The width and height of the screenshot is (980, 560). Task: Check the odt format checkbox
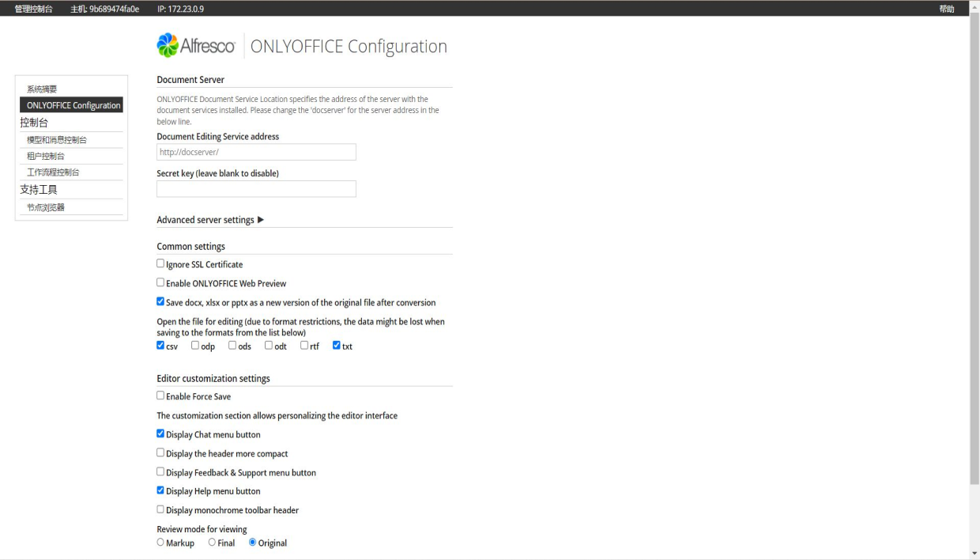click(x=268, y=344)
